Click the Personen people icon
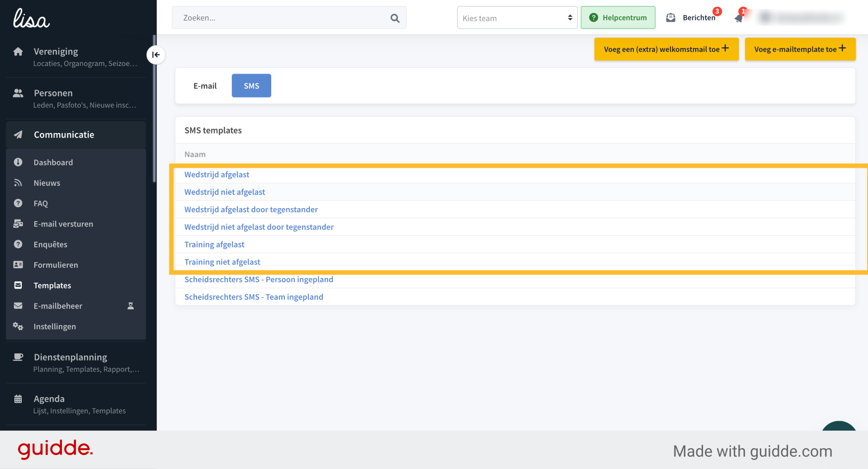Image resolution: width=868 pixels, height=469 pixels. tap(18, 93)
